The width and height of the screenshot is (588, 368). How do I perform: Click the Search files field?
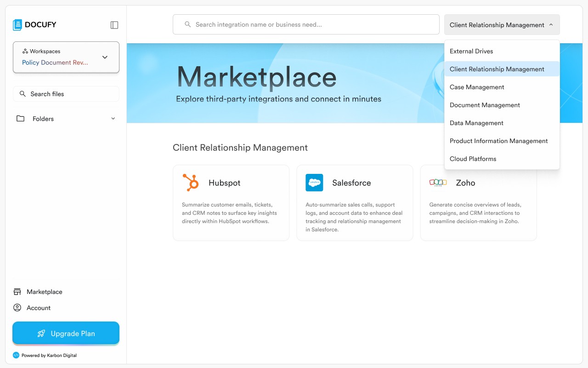tap(66, 94)
